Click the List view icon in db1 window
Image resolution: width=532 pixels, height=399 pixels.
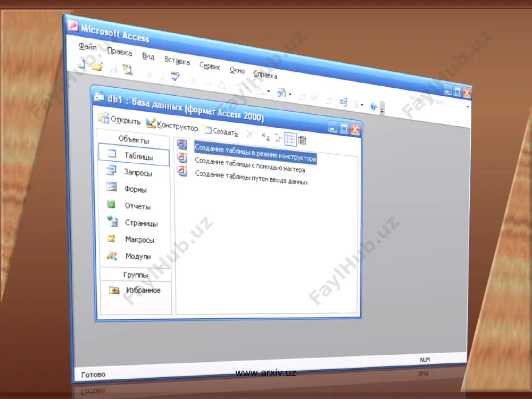(290, 139)
